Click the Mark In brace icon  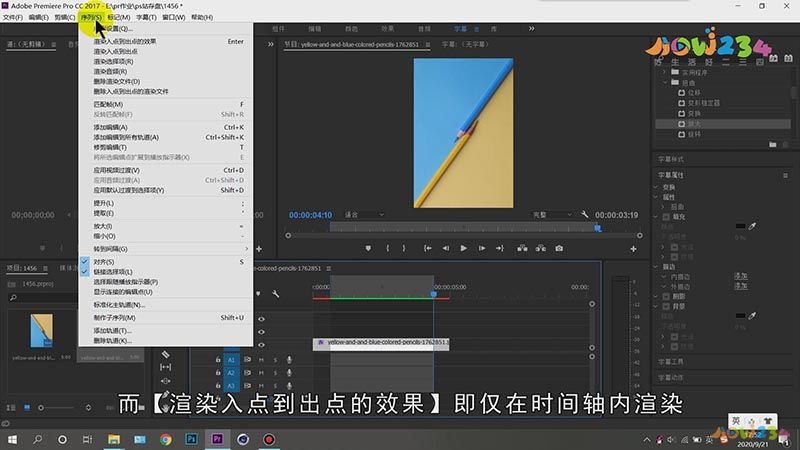[388, 248]
